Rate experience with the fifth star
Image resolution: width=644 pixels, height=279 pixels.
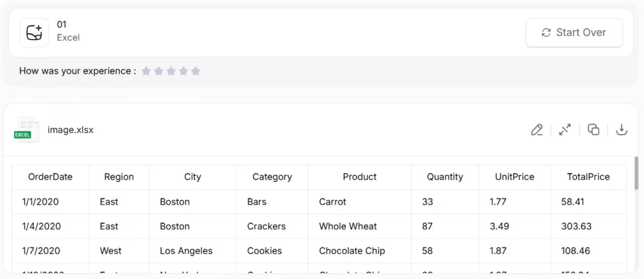click(x=196, y=71)
